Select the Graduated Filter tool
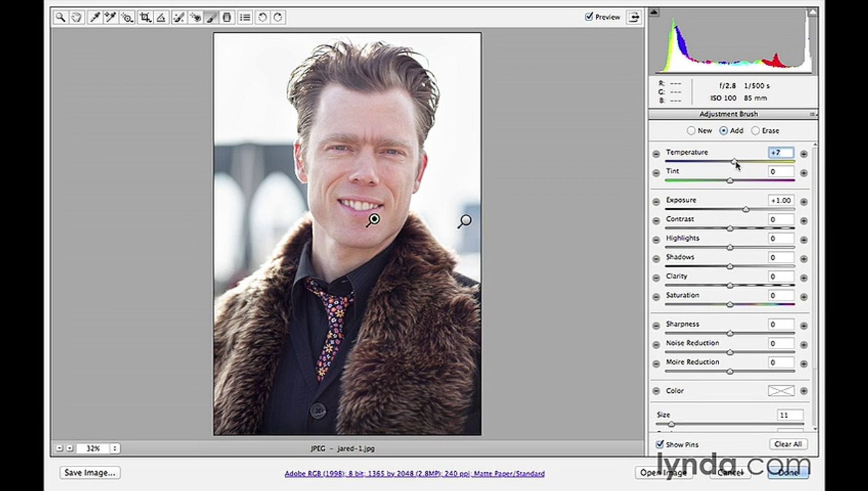This screenshot has height=491, width=868. point(227,18)
